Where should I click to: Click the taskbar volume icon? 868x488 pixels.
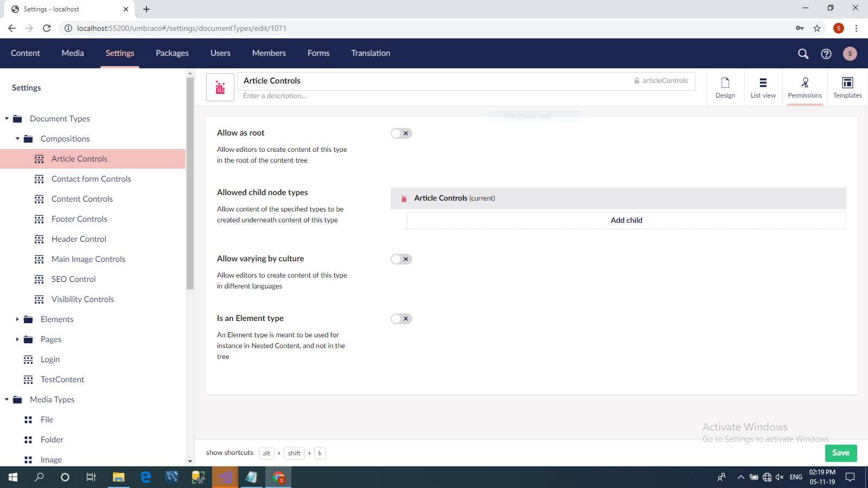(780, 477)
